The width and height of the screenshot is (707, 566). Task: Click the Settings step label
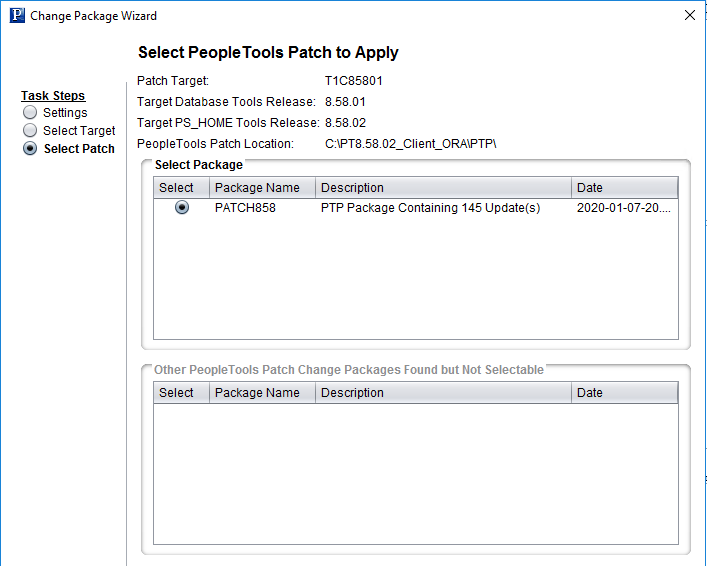point(65,112)
